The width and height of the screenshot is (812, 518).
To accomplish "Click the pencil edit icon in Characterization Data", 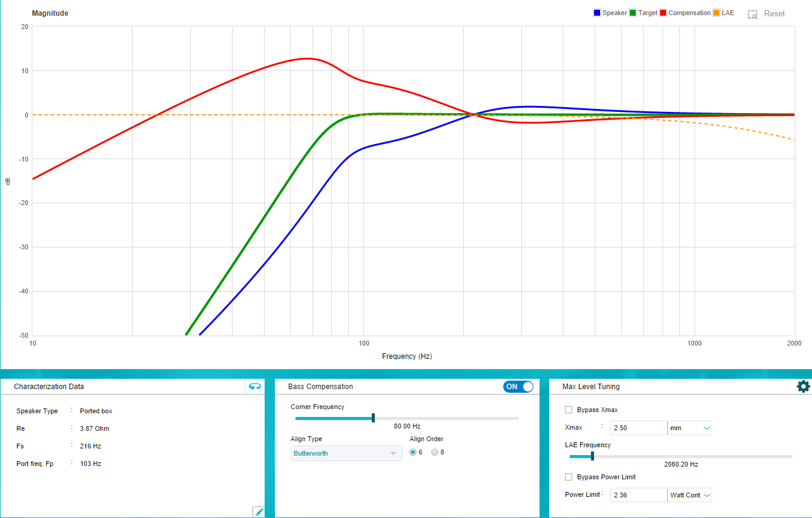I will (x=259, y=512).
